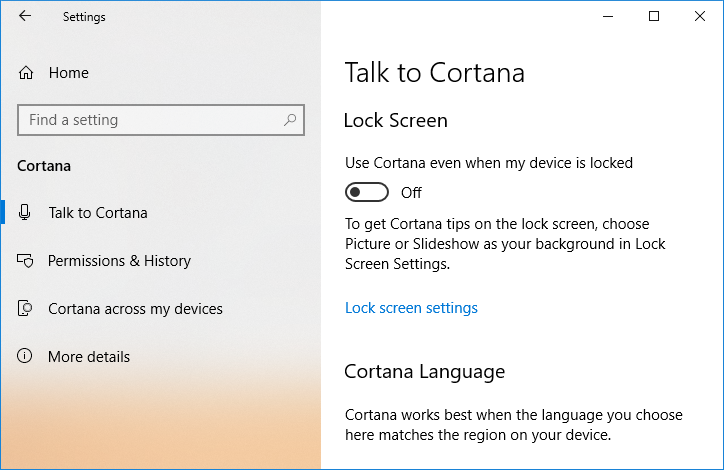Select the Talk to Cortana menu label
Viewport: 724px width, 470px height.
point(98,213)
